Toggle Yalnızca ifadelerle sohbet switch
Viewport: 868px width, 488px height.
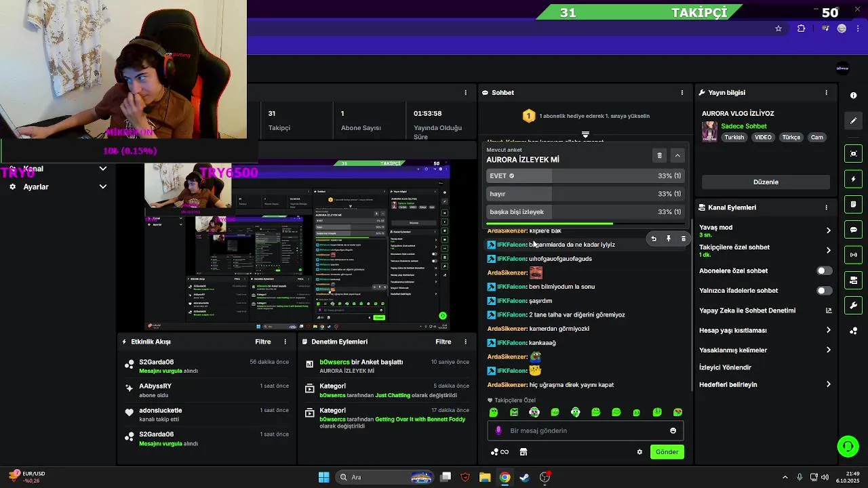coord(824,290)
